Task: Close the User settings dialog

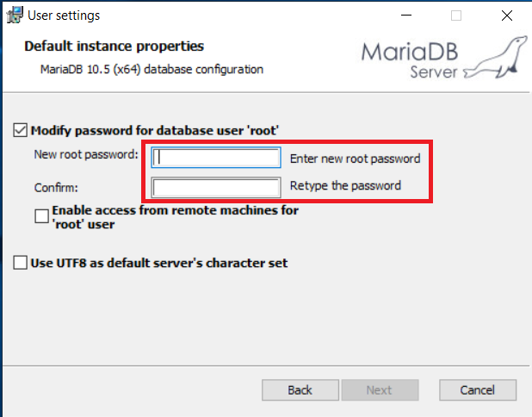Action: click(507, 16)
